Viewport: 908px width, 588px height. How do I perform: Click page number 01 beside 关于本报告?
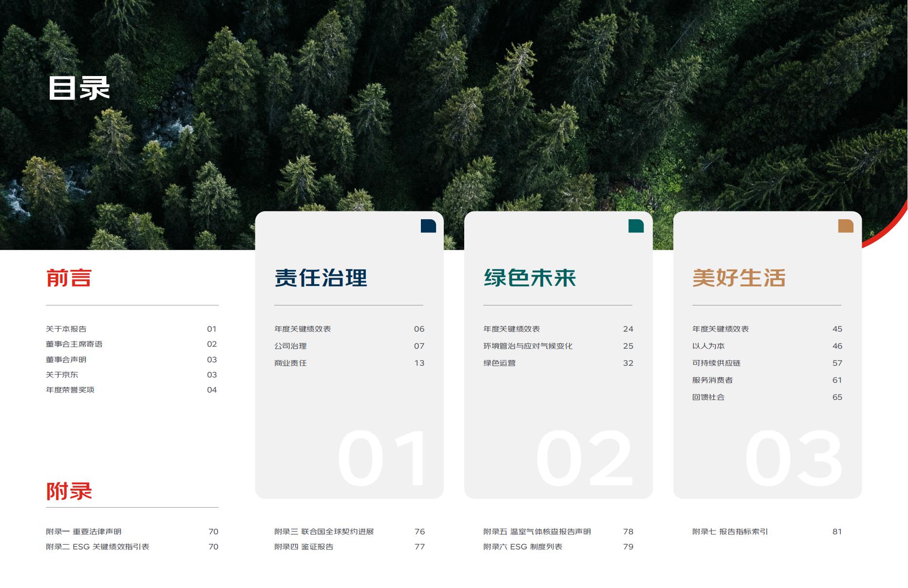pyautogui.click(x=212, y=329)
